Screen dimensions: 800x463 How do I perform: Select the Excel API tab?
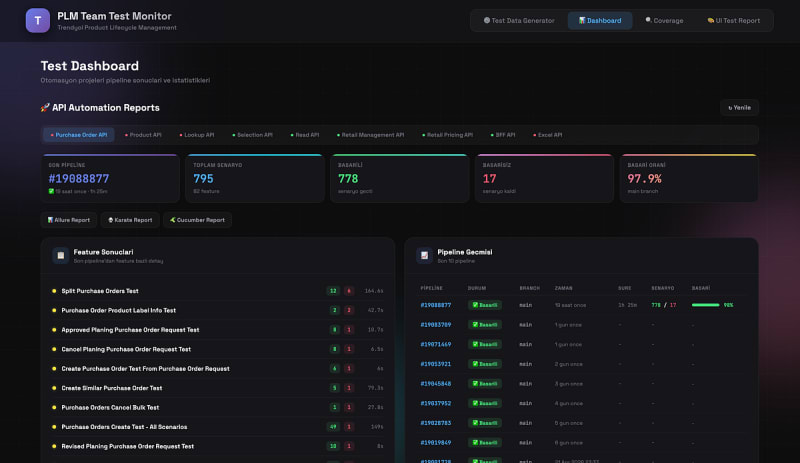click(x=547, y=135)
